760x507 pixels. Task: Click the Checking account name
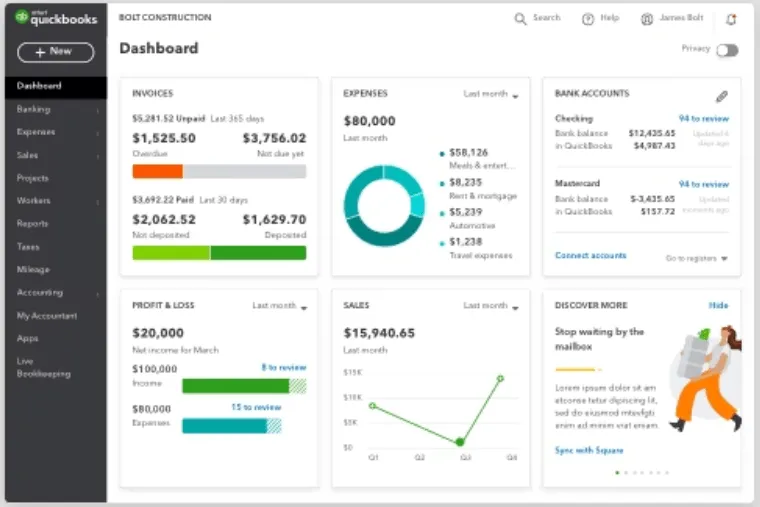[x=574, y=119]
